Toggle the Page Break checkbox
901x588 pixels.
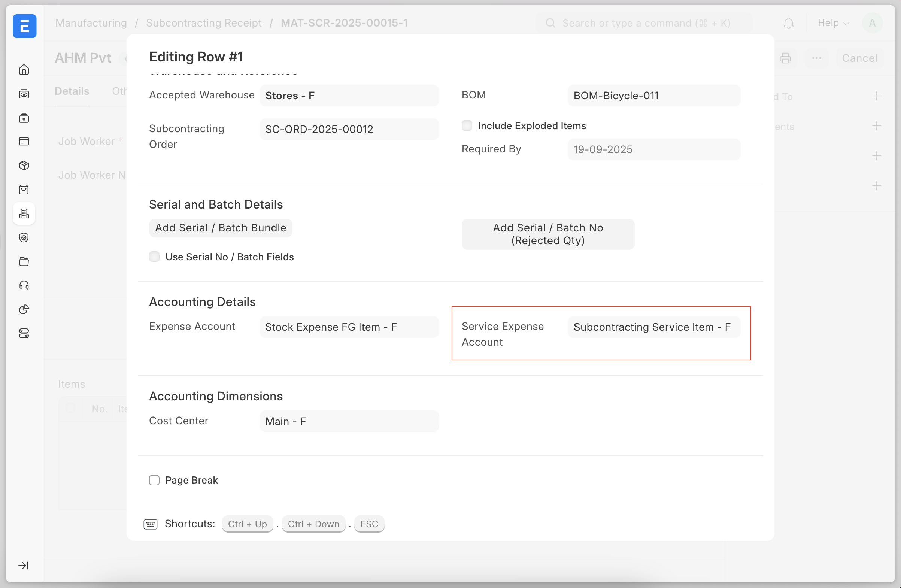coord(154,480)
